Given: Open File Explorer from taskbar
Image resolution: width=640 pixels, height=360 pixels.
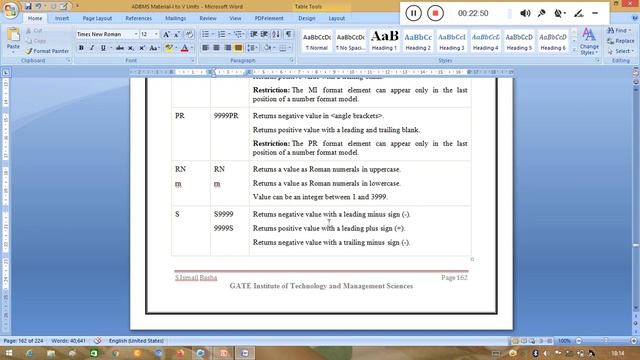Looking at the screenshot, I should pos(51,353).
